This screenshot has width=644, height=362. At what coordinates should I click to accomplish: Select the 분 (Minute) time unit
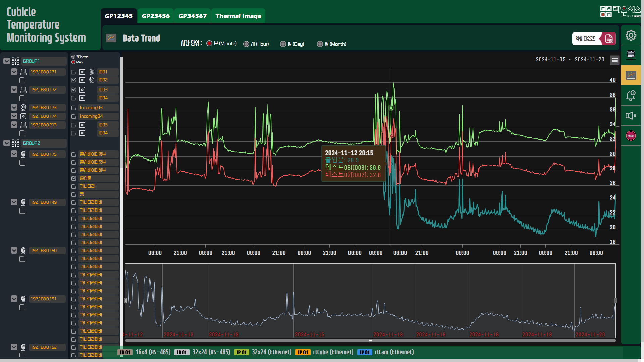click(209, 43)
